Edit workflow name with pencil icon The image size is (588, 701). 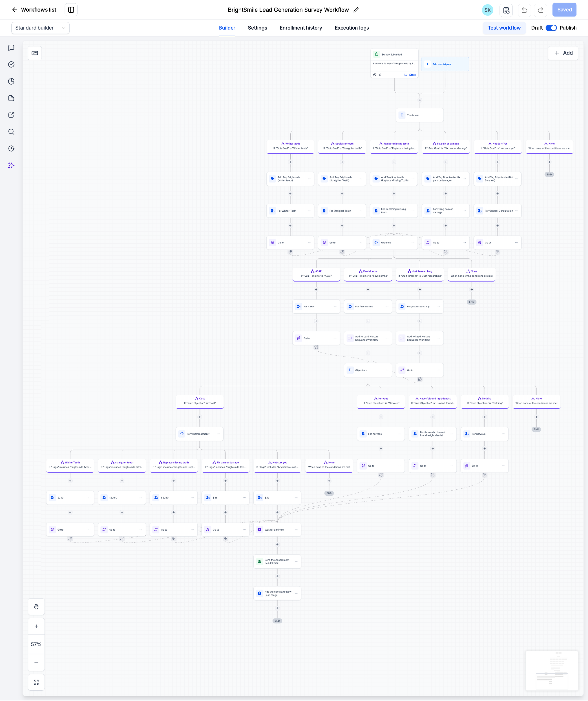point(356,10)
